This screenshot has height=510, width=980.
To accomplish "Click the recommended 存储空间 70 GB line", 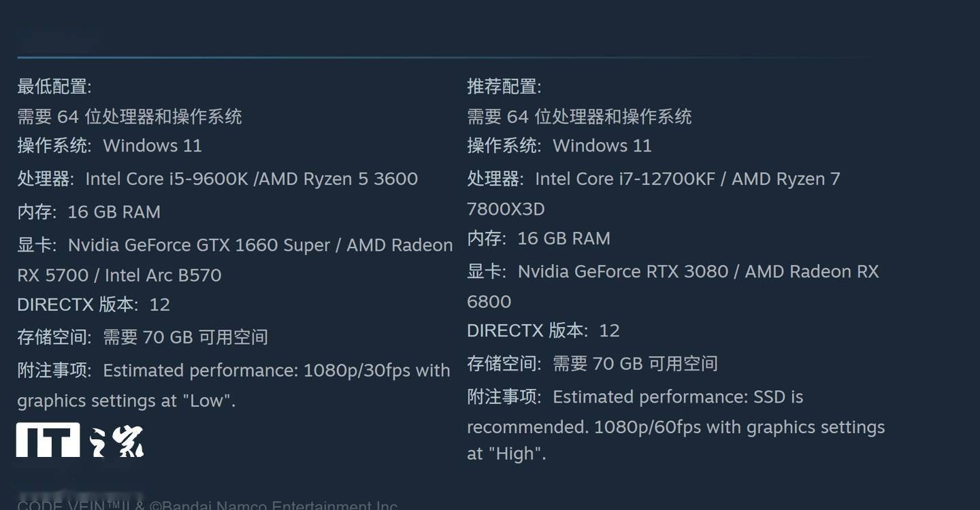I will click(593, 364).
